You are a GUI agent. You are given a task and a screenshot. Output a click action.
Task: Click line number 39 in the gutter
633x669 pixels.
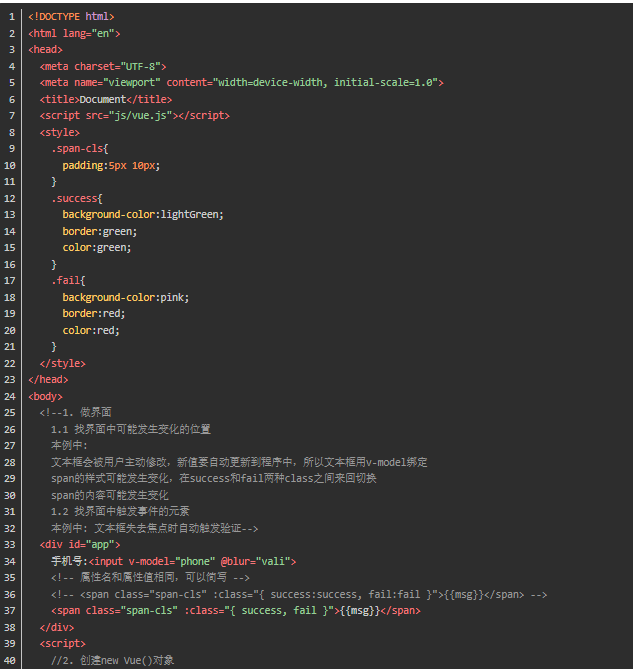pos(10,643)
